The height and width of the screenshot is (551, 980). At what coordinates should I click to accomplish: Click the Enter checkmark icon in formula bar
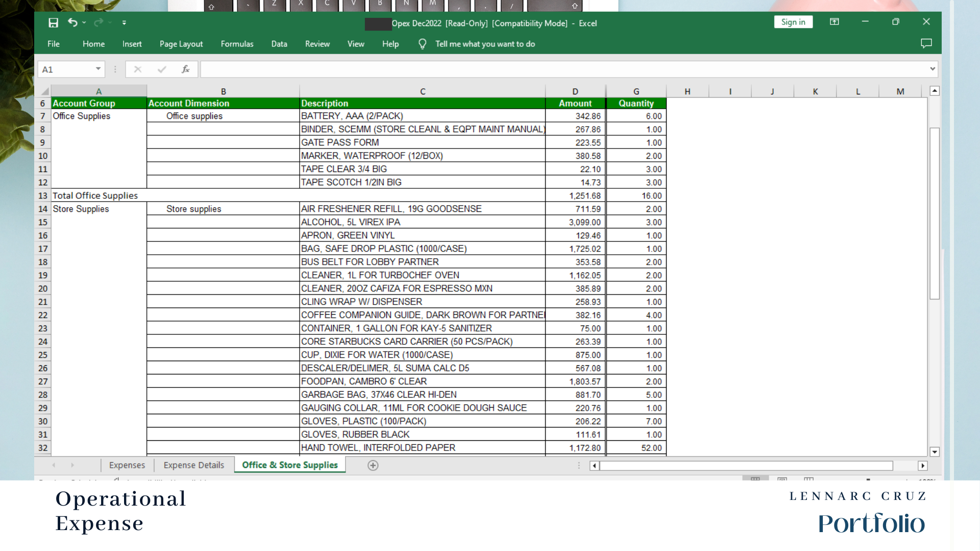coord(162,69)
